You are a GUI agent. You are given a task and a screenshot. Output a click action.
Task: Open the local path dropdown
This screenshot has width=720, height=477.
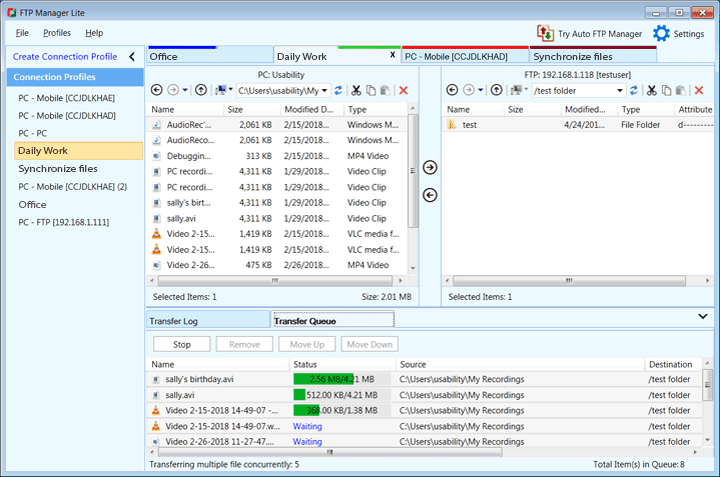coord(325,90)
